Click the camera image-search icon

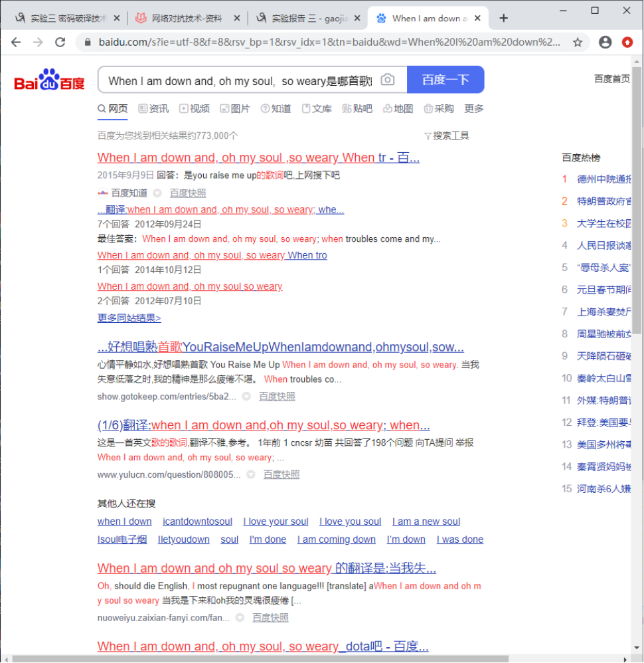(388, 80)
